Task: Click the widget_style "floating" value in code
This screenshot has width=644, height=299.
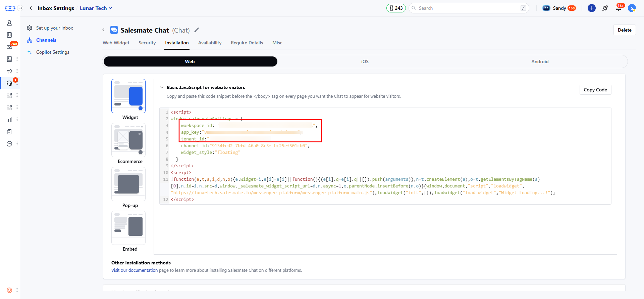Action: pos(227,153)
